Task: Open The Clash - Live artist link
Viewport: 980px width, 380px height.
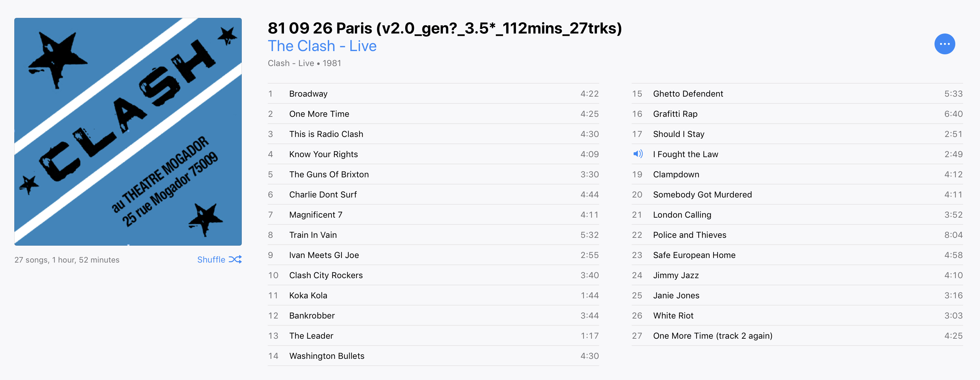Action: (x=322, y=46)
